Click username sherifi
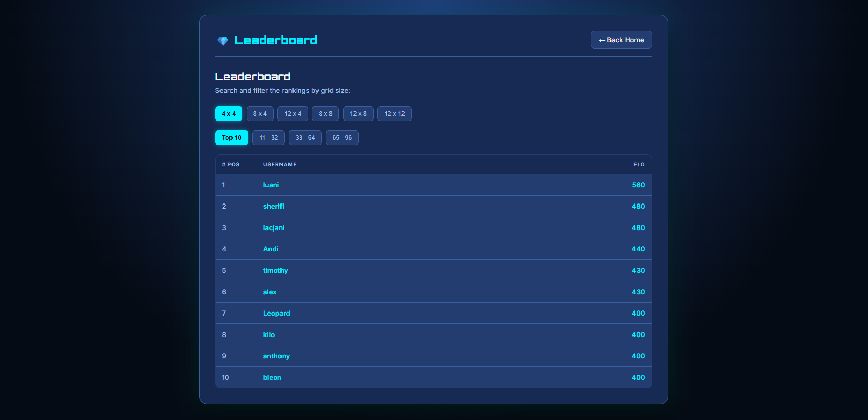The height and width of the screenshot is (420, 868). pyautogui.click(x=273, y=206)
